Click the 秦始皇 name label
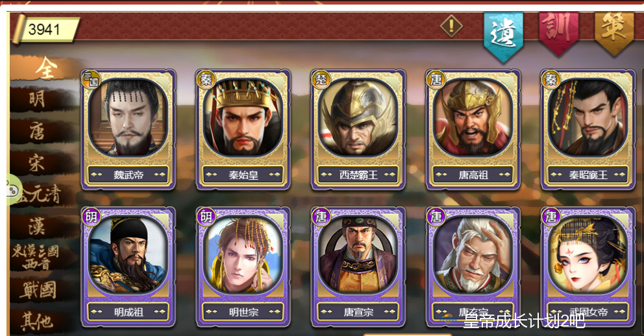This screenshot has width=644, height=336. pyautogui.click(x=243, y=174)
